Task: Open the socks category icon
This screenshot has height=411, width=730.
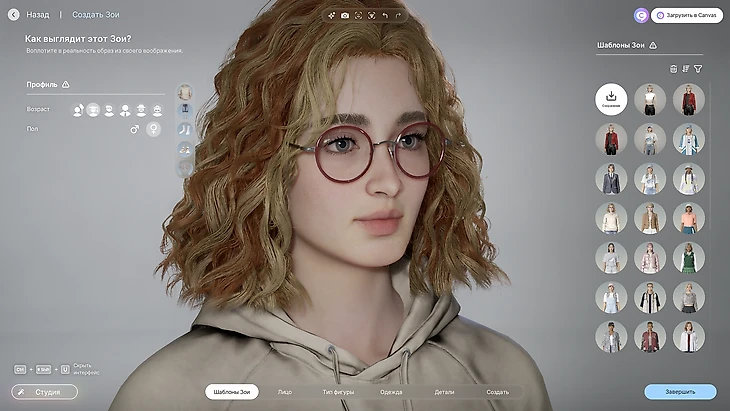Action: (x=185, y=129)
